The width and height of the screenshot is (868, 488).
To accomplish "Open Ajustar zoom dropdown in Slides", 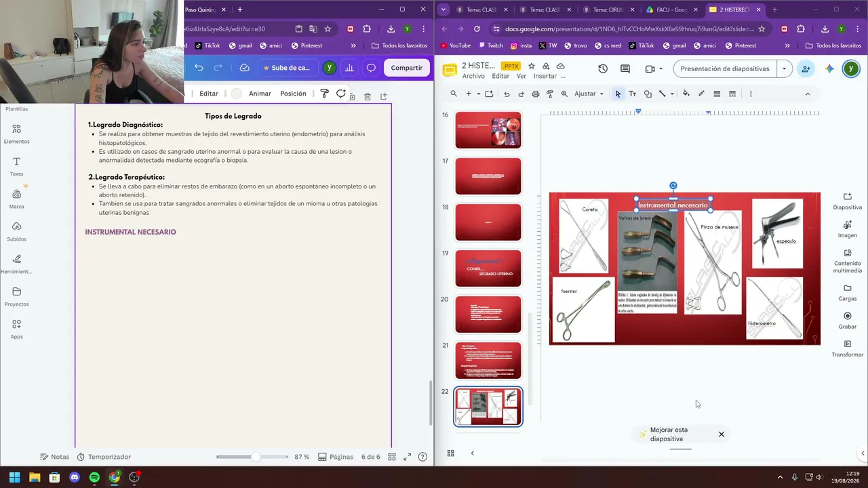I will [x=589, y=94].
